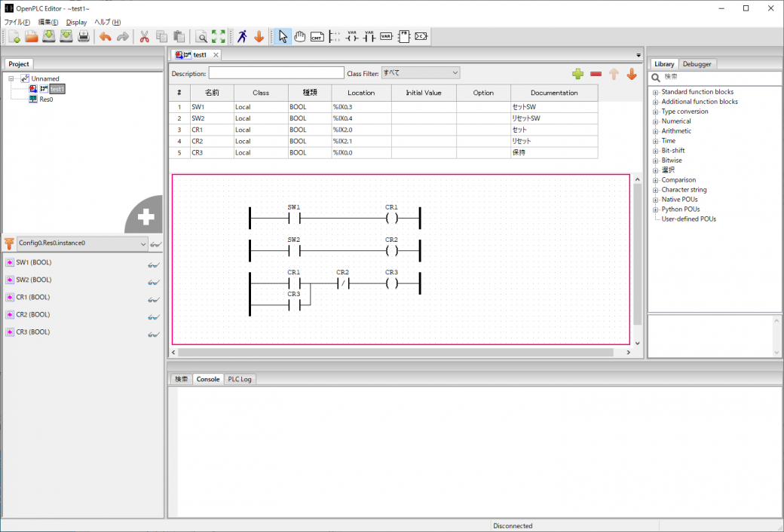Open the Display menu
Viewport: 784px width, 532px height.
point(76,22)
